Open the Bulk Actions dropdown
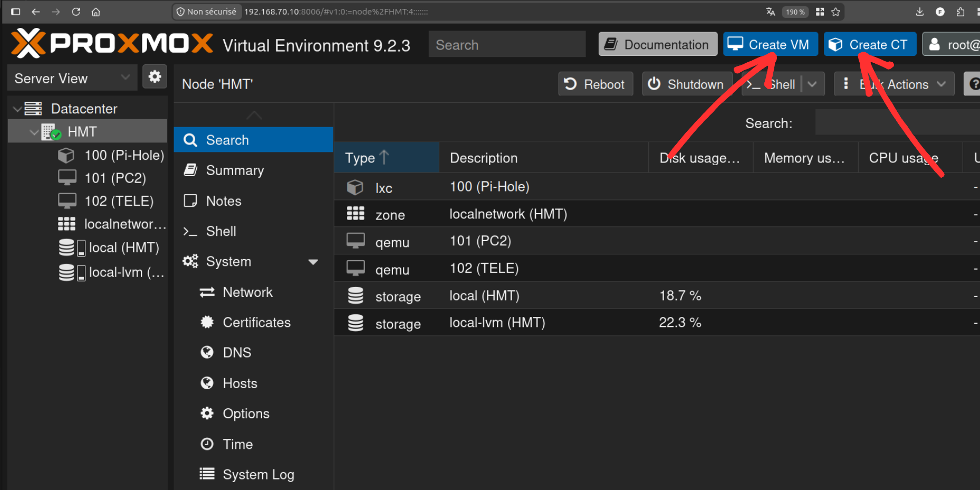This screenshot has height=490, width=980. pos(894,84)
